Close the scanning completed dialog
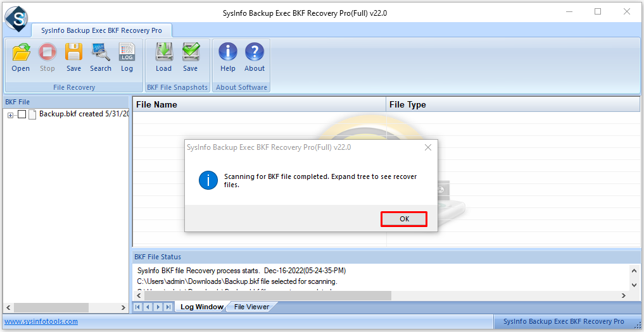The image size is (644, 332). click(428, 147)
